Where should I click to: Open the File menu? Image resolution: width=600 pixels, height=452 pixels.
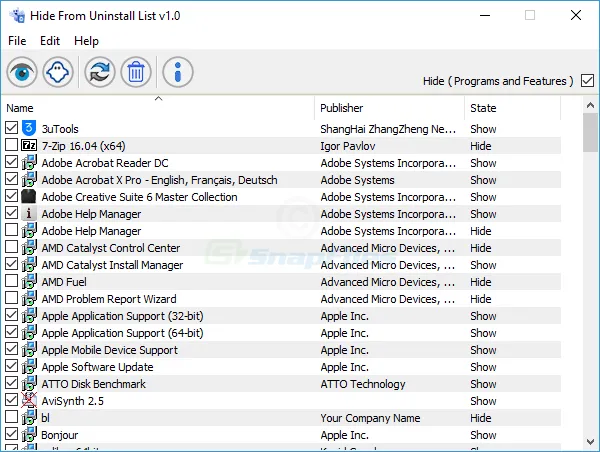pyautogui.click(x=17, y=41)
